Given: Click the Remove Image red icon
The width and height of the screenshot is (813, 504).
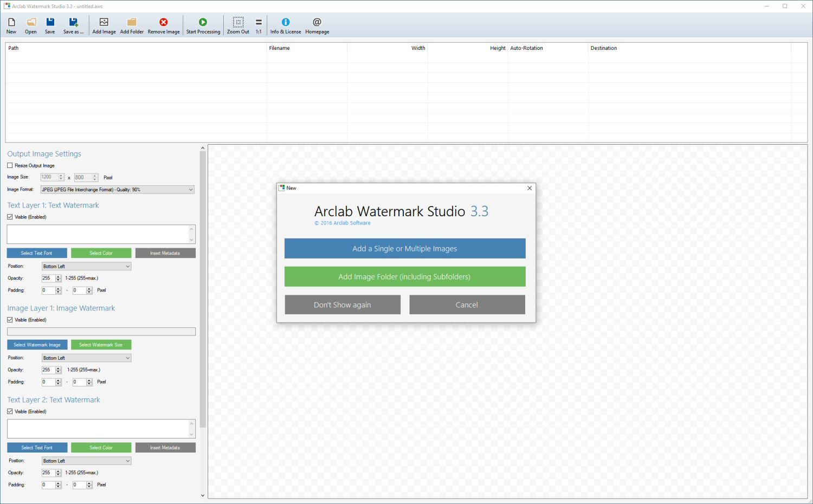Looking at the screenshot, I should click(164, 25).
